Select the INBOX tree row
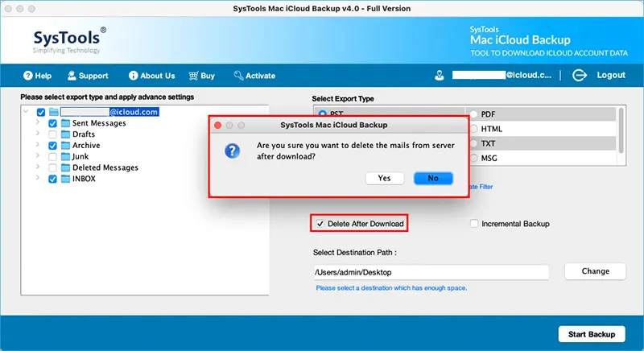This screenshot has height=351, width=644. pyautogui.click(x=84, y=179)
